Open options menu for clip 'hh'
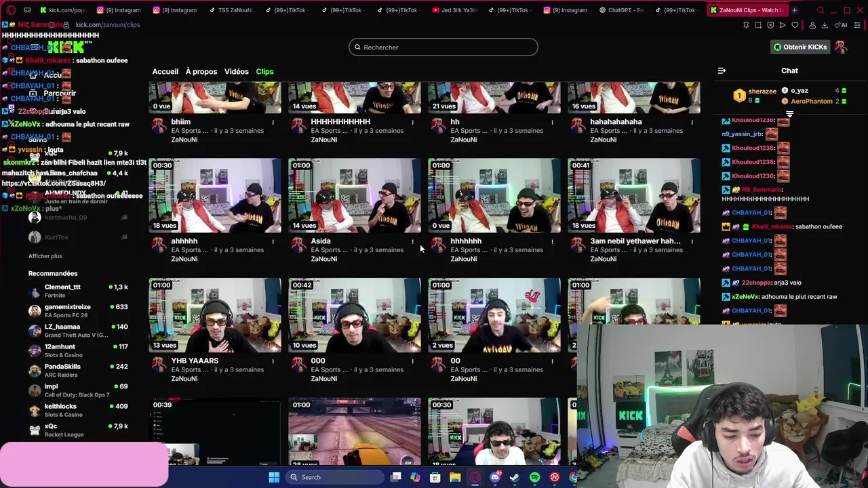 point(552,122)
